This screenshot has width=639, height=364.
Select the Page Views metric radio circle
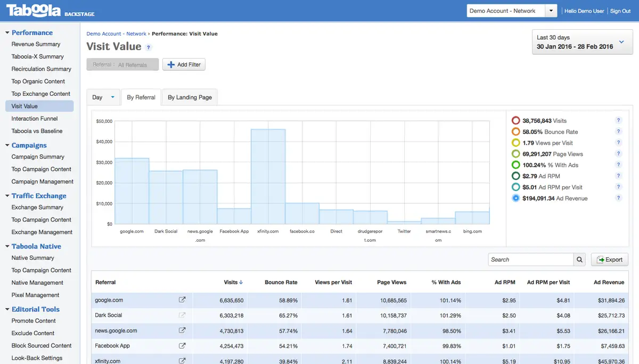(x=515, y=154)
